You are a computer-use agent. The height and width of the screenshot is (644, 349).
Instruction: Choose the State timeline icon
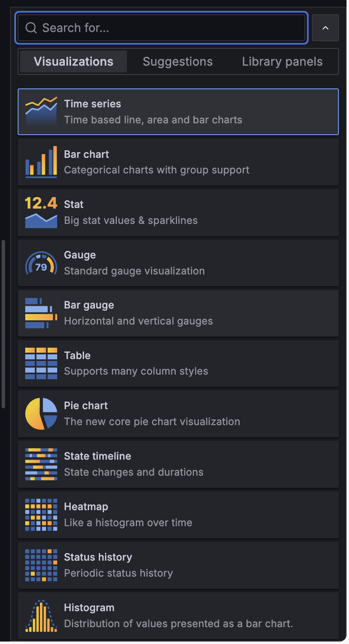point(41,464)
